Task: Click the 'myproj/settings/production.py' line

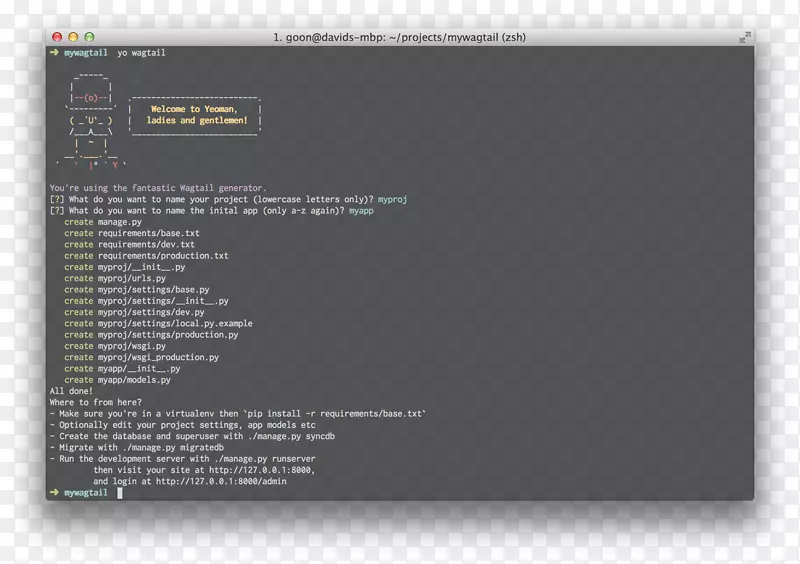Action: click(x=151, y=334)
